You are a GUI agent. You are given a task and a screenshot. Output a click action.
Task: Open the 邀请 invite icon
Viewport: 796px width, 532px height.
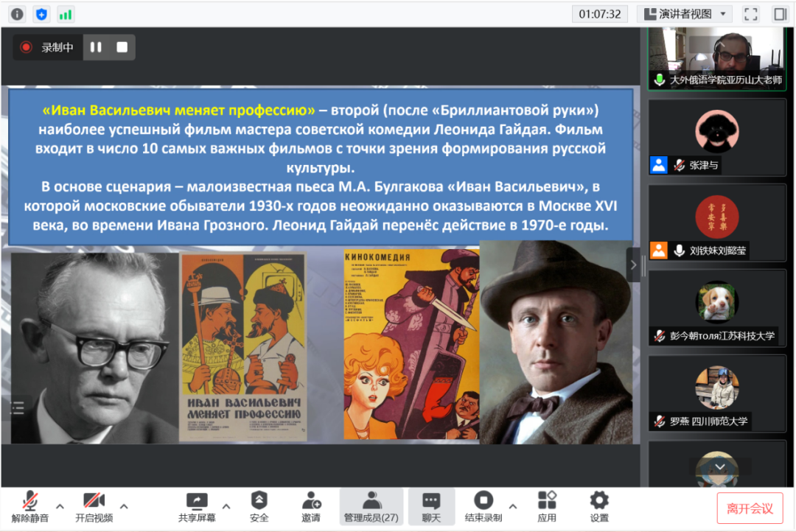(x=311, y=506)
